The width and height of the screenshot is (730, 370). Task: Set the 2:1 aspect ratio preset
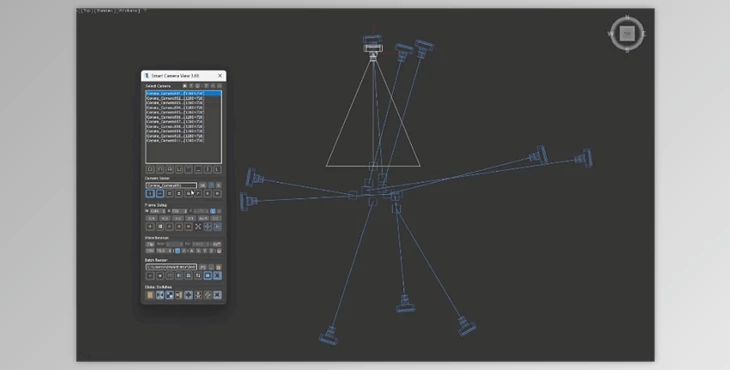pos(191,218)
